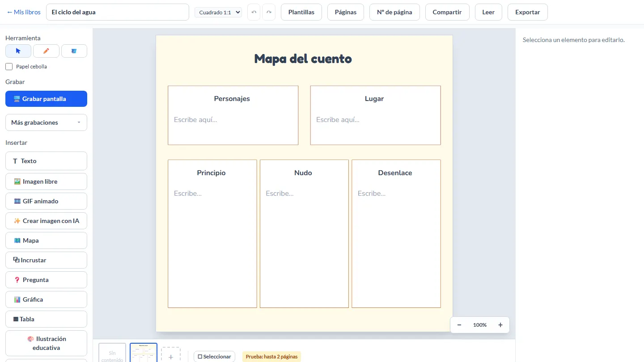Click the Exportar button

(x=528, y=12)
